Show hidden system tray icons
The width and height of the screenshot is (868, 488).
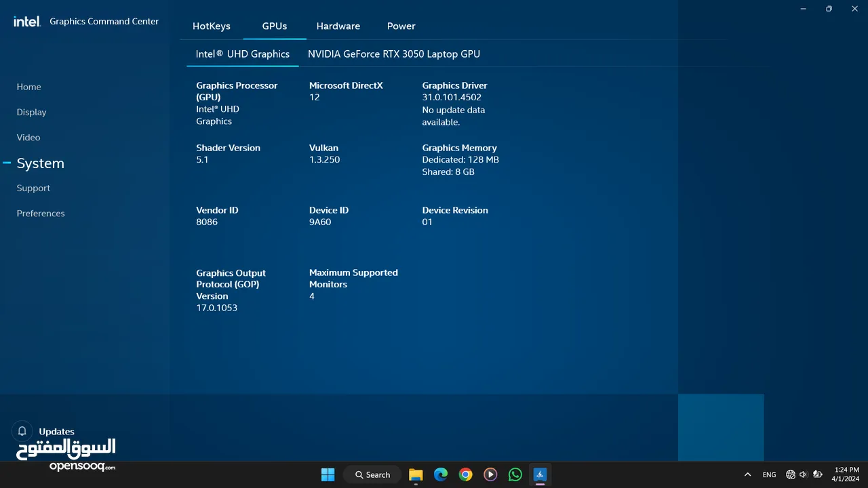tap(747, 474)
